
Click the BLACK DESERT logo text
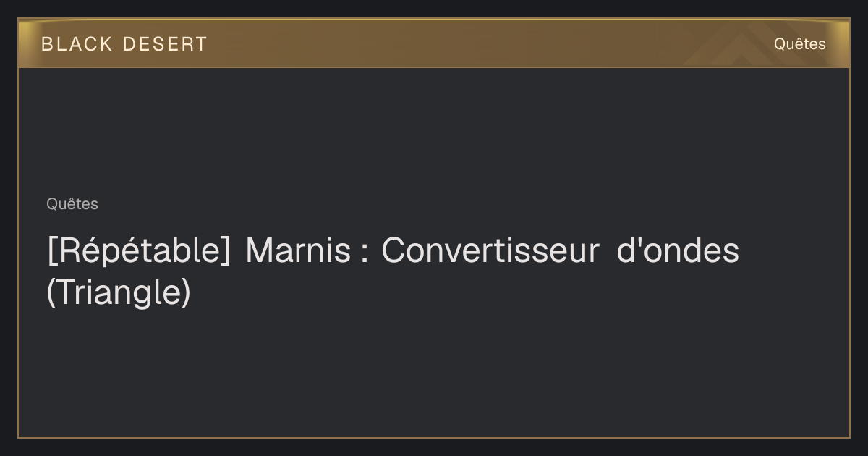pyautogui.click(x=124, y=44)
